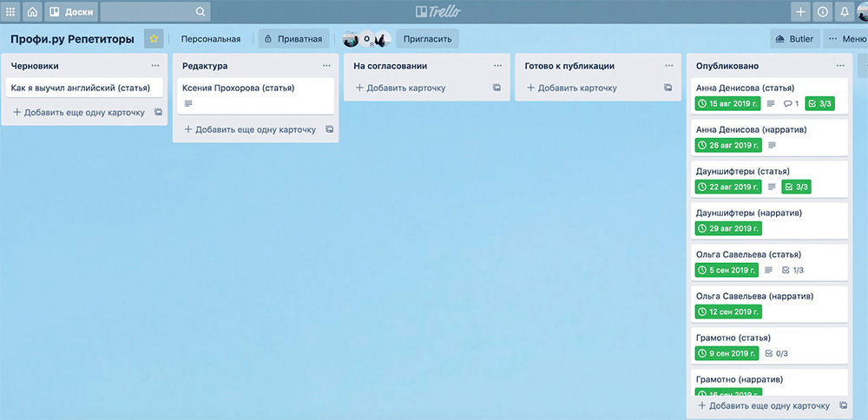Open Опубликовано list actions menu
The height and width of the screenshot is (420, 868).
click(840, 66)
